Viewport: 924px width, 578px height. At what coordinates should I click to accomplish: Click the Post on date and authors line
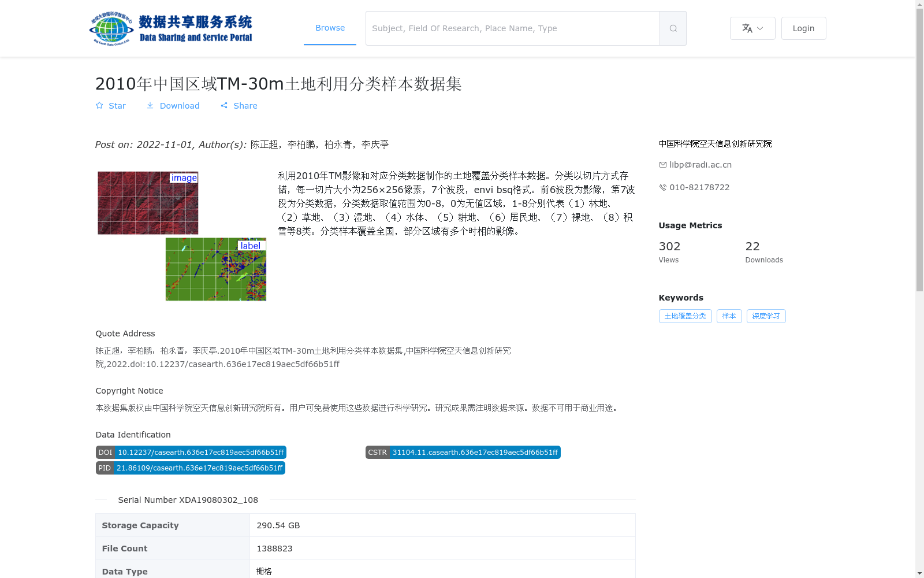242,144
